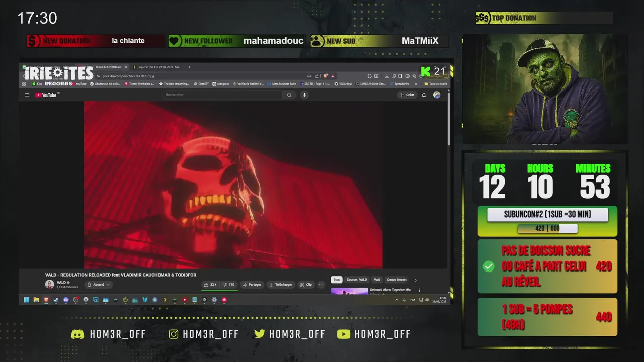Close the VALD - REGULATION RELOADED tab

pos(126,67)
